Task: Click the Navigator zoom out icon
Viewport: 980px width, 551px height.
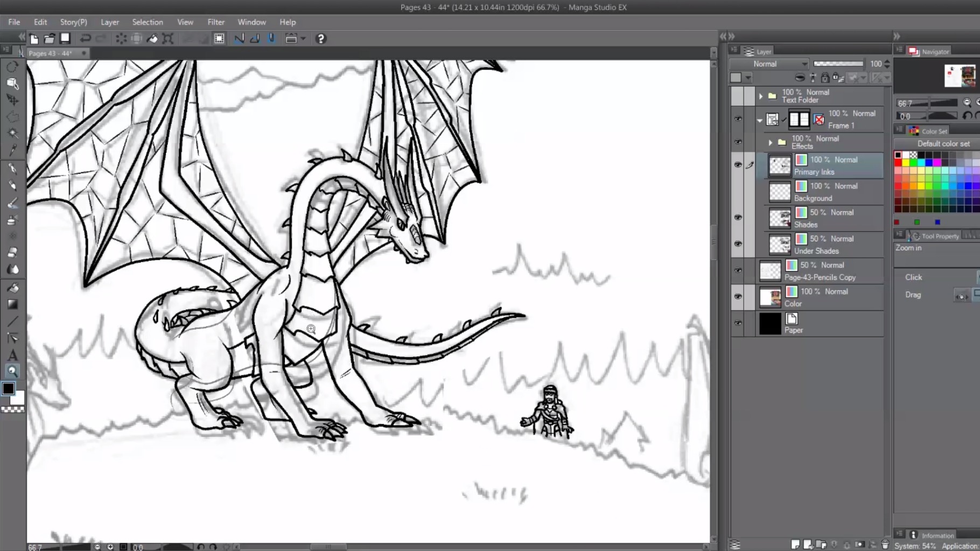Action: (967, 102)
